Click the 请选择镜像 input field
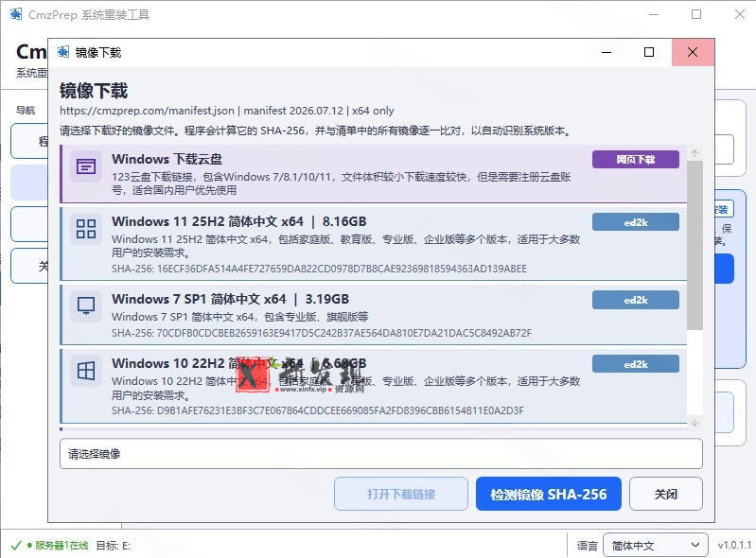The image size is (756, 558). pyautogui.click(x=381, y=453)
